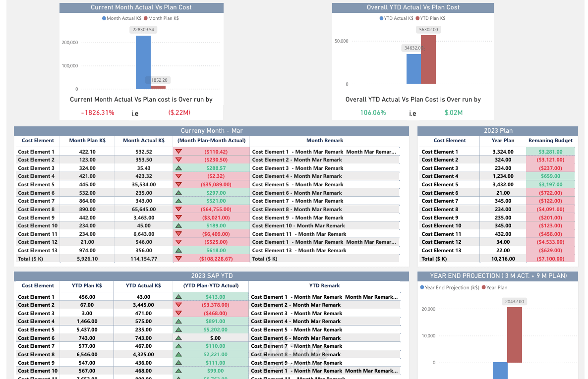The height and width of the screenshot is (379, 588).
Task: Click red down arrow beside ($468.00)
Action: [x=178, y=313]
